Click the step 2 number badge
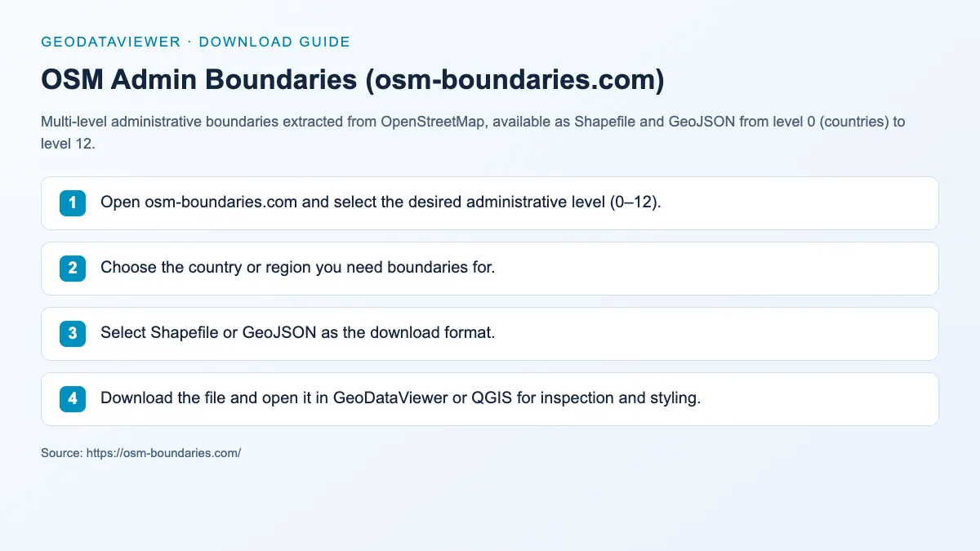The width and height of the screenshot is (980, 551). point(73,269)
